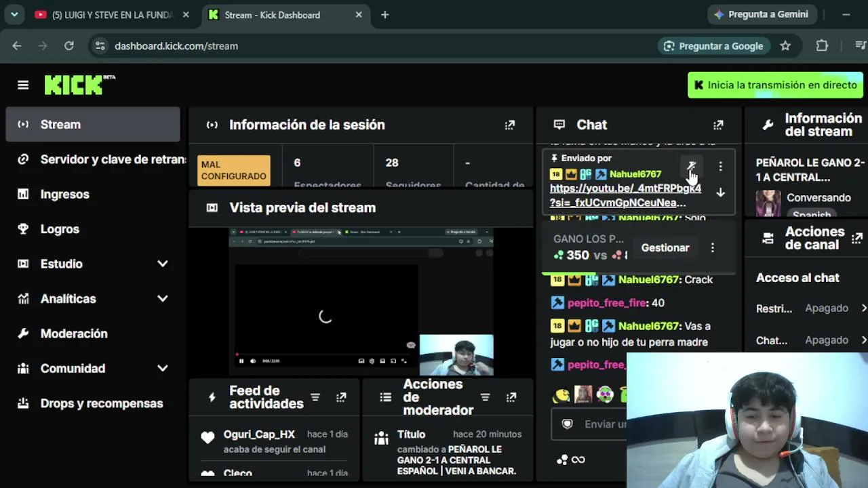The image size is (868, 488).
Task: Open Servidor y clave de retransmisión
Action: pos(93,159)
